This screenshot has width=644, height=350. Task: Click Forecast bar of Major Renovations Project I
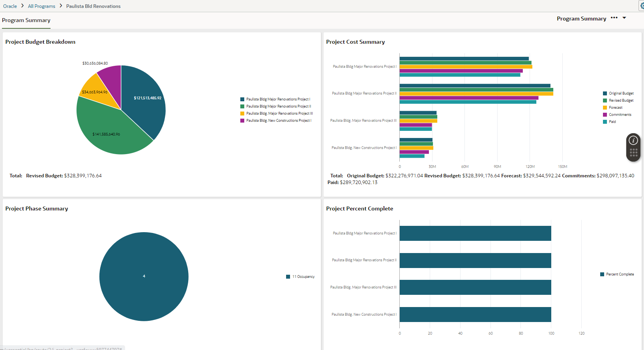[x=466, y=67]
